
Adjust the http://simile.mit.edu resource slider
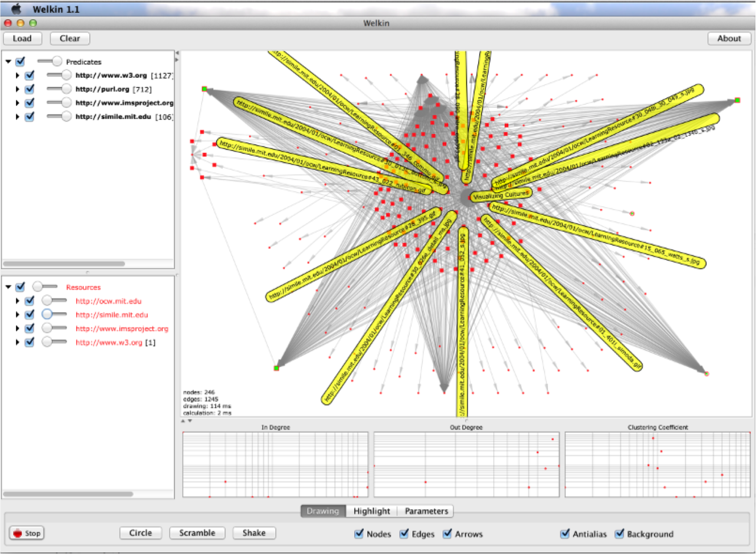tap(55, 314)
